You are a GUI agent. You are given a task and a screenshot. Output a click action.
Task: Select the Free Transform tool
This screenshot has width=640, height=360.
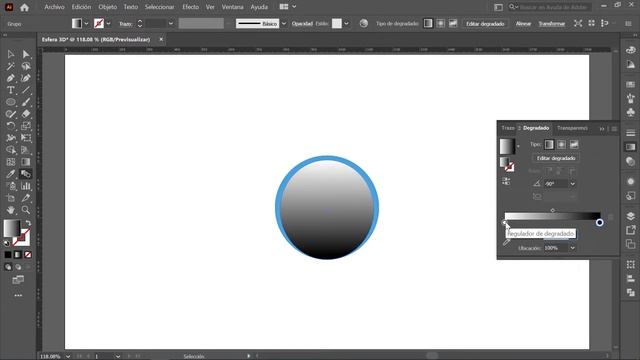tap(26, 138)
